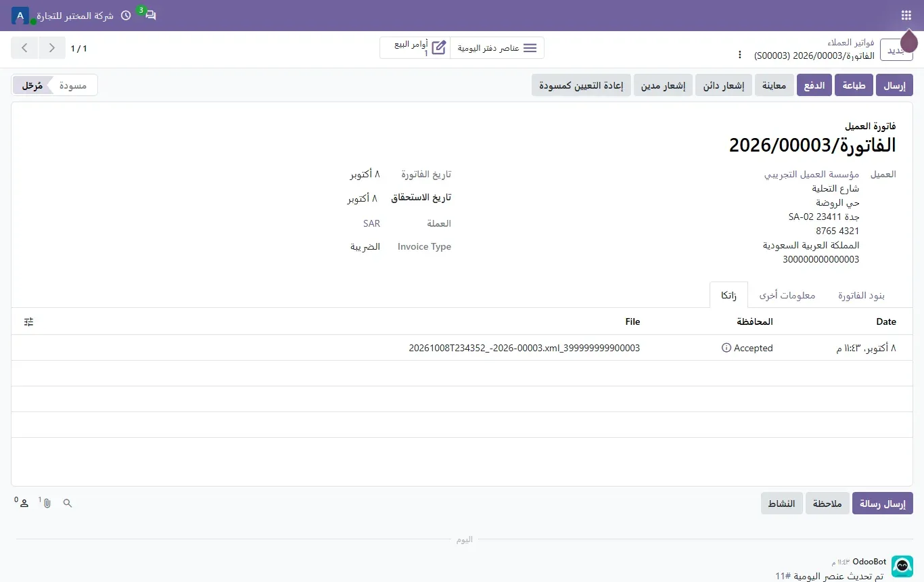Click إشعار دائن credit note button
Viewport: 924px width, 582px height.
pyautogui.click(x=724, y=85)
